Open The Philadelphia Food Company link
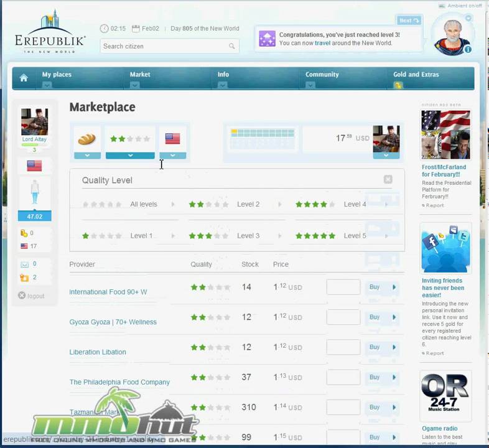 (x=119, y=382)
